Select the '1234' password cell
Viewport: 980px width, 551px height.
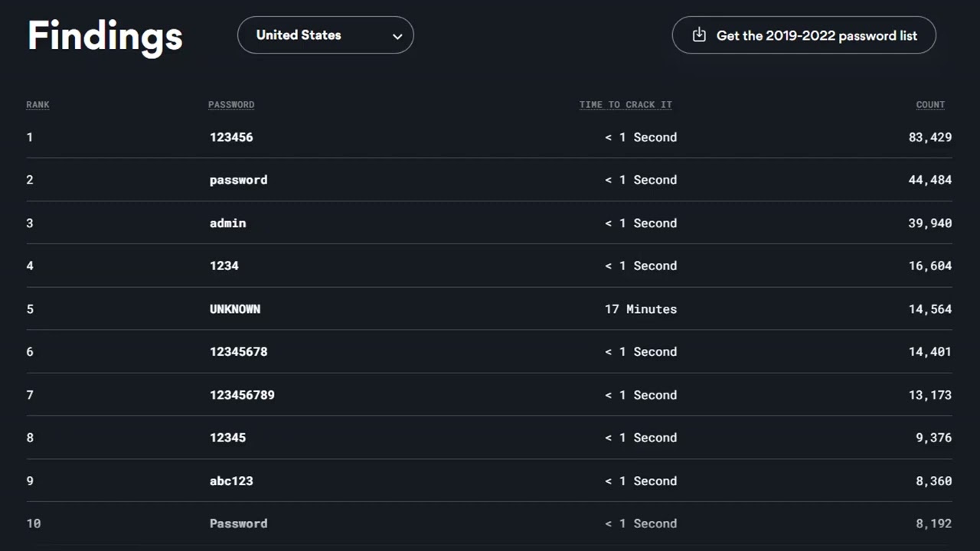224,266
